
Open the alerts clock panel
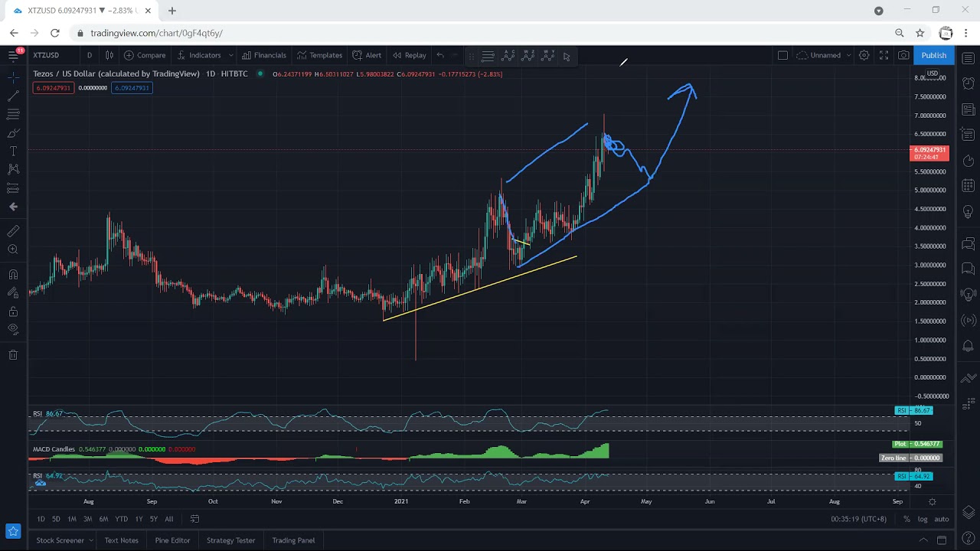969,83
